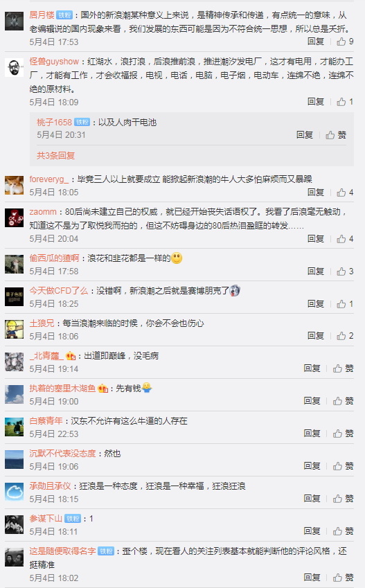This screenshot has height=588, width=365.
Task: Reply to 桃子1658's nested comment
Action: pos(305,135)
